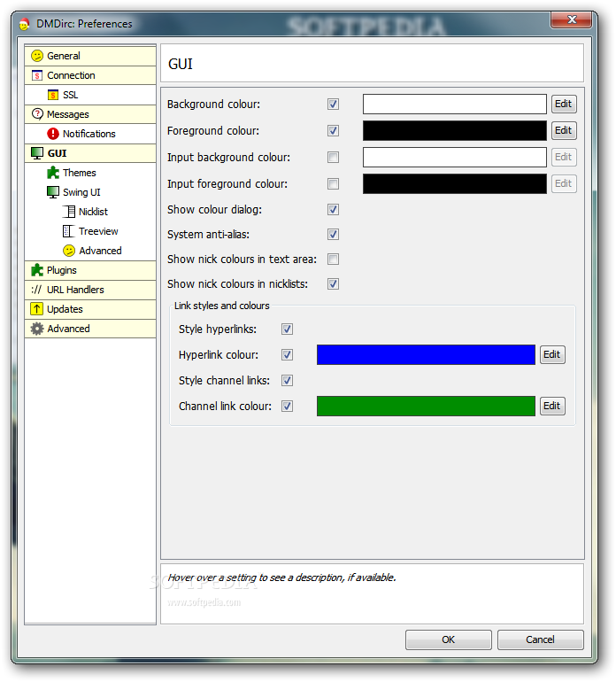This screenshot has width=616, height=682.
Task: Select Themes under GUI
Action: tap(90, 173)
